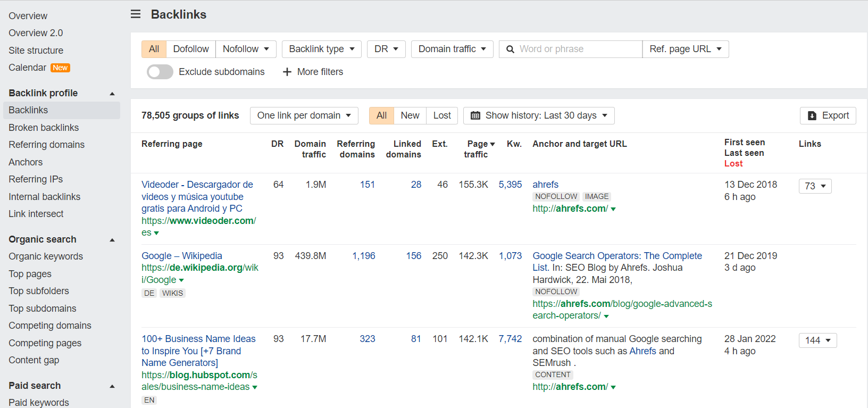
Task: Expand the 73 links dropdown
Action: pos(815,186)
